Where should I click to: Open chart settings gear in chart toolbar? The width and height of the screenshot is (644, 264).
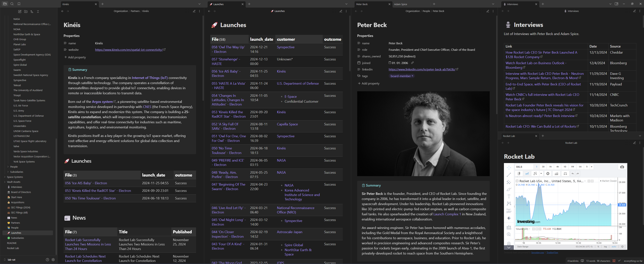pos(548,174)
